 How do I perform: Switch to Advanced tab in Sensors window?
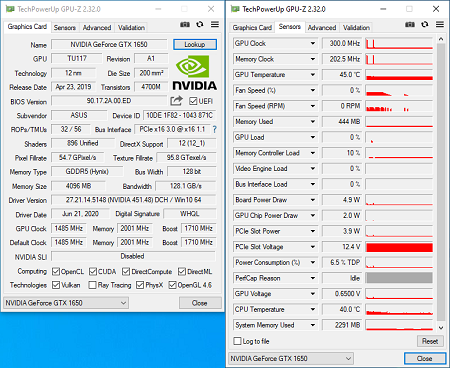(x=322, y=28)
